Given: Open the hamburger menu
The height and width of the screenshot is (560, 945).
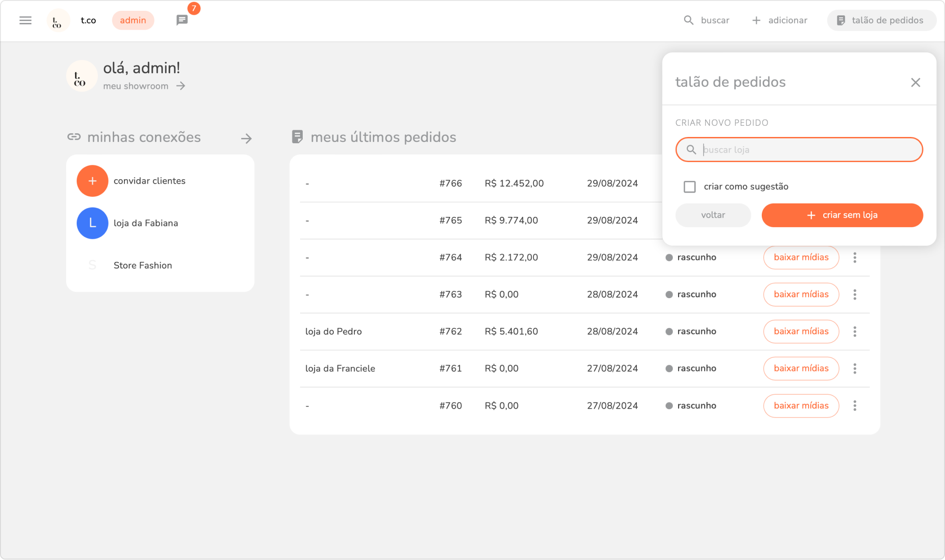Looking at the screenshot, I should pos(26,20).
